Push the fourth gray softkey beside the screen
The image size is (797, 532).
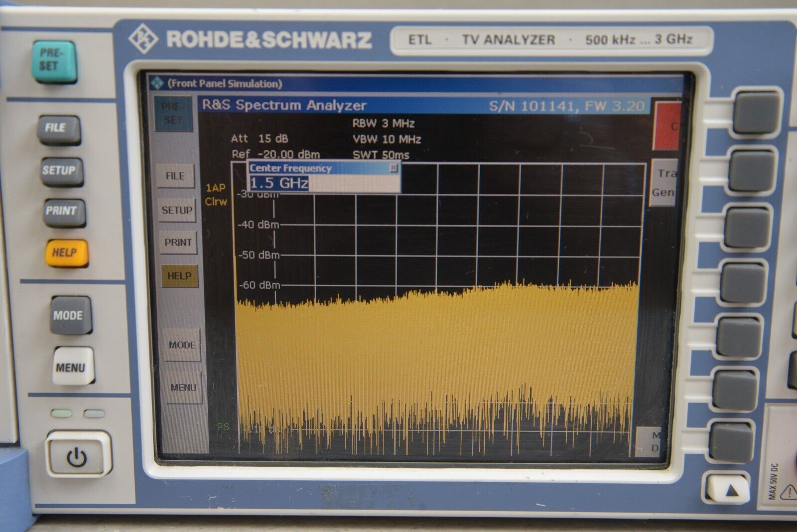[743, 282]
